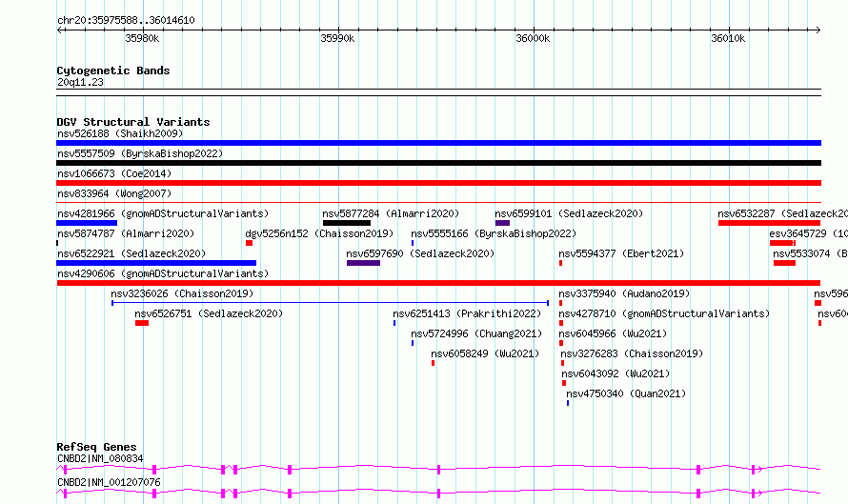Click the 20q11.23 cytogenetic band label
Image resolution: width=848 pixels, height=504 pixels.
(80, 82)
